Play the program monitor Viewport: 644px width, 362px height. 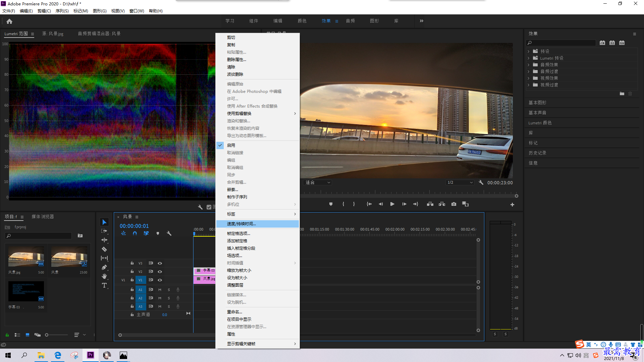tap(392, 204)
